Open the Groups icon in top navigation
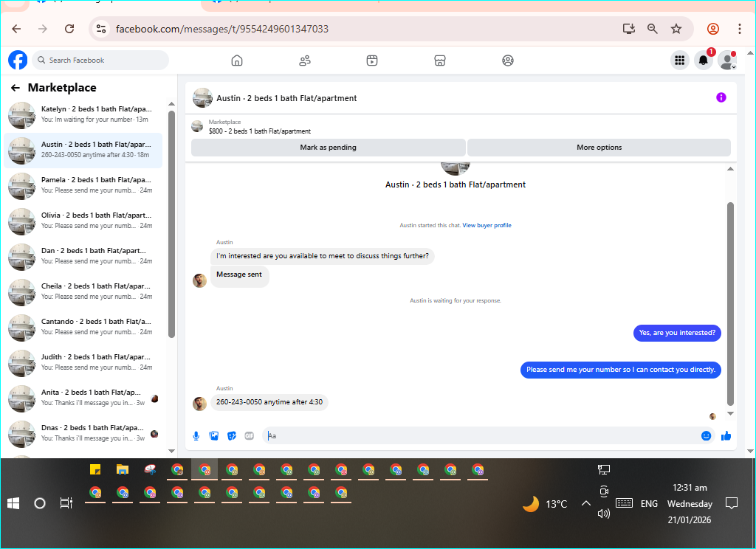The image size is (756, 549). click(x=508, y=61)
